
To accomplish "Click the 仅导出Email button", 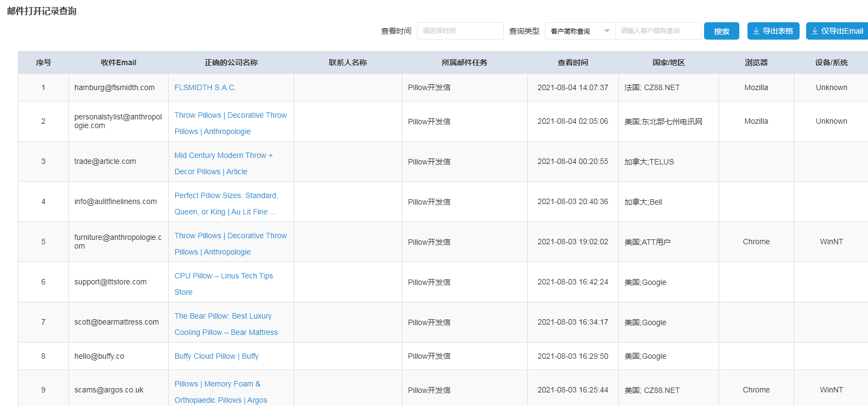I will (837, 31).
